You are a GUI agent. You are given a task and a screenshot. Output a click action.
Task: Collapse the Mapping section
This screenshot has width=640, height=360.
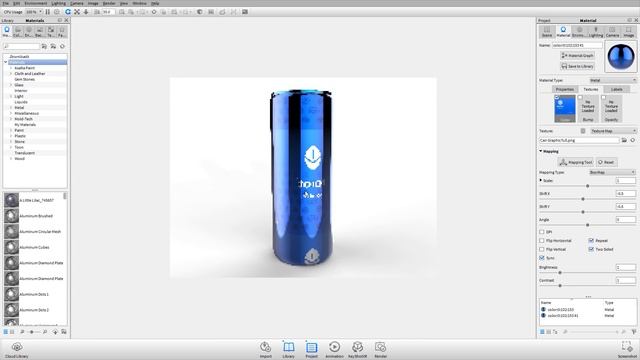541,151
